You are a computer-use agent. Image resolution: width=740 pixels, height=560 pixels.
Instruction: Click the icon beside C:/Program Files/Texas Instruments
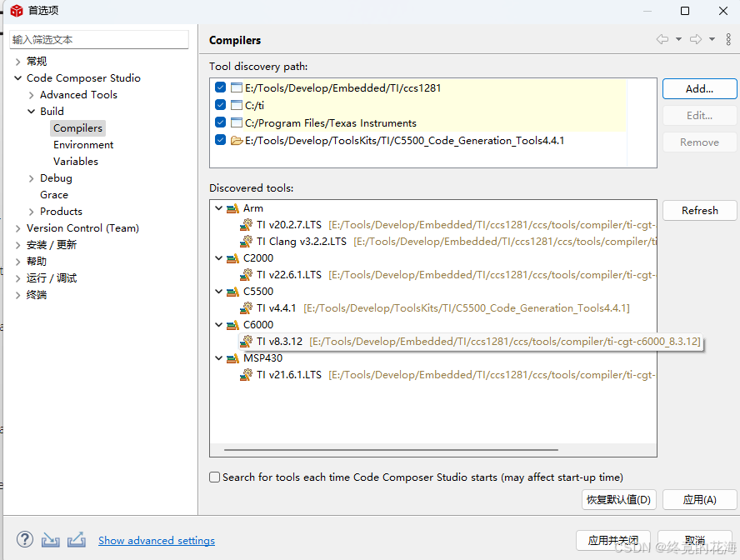pos(237,123)
